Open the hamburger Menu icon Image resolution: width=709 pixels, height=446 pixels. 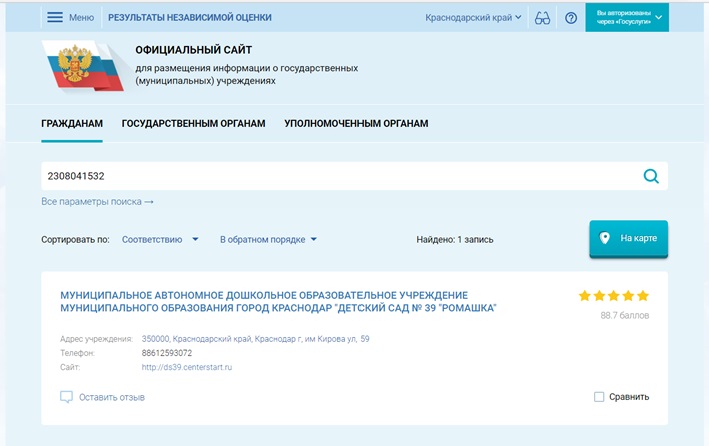tap(55, 18)
